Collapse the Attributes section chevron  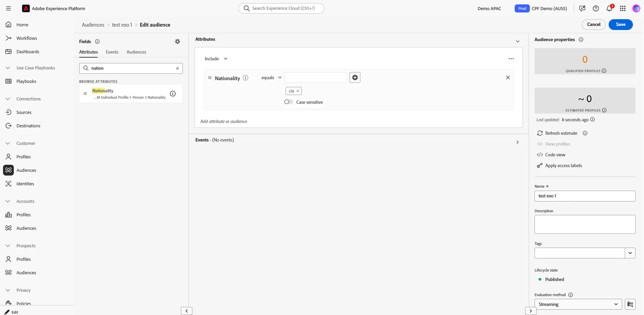518,41
